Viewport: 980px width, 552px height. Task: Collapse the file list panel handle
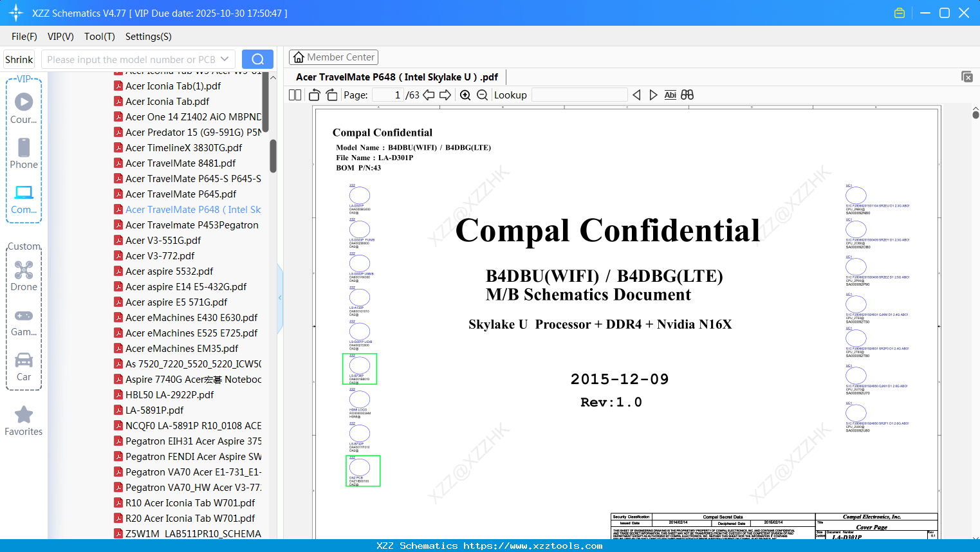[280, 298]
